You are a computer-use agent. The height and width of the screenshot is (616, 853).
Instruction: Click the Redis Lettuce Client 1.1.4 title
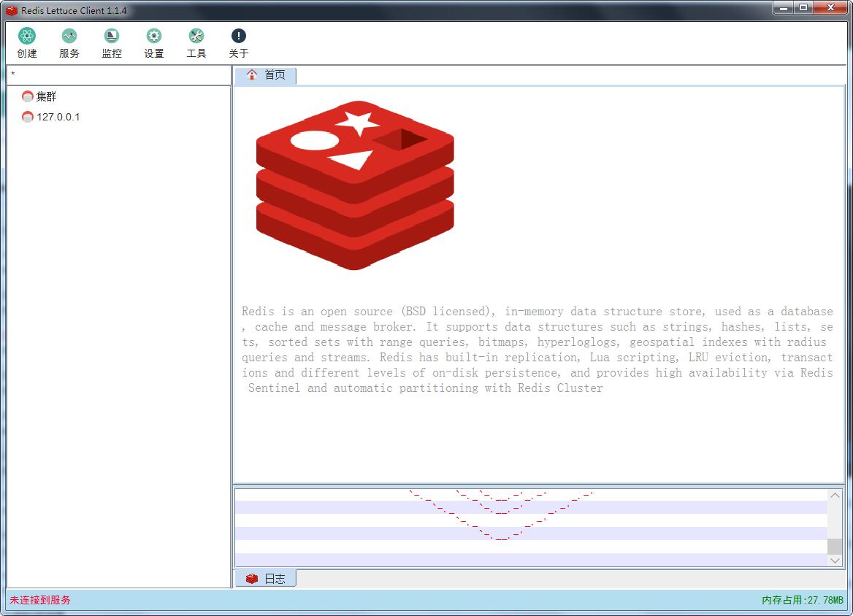tap(74, 10)
